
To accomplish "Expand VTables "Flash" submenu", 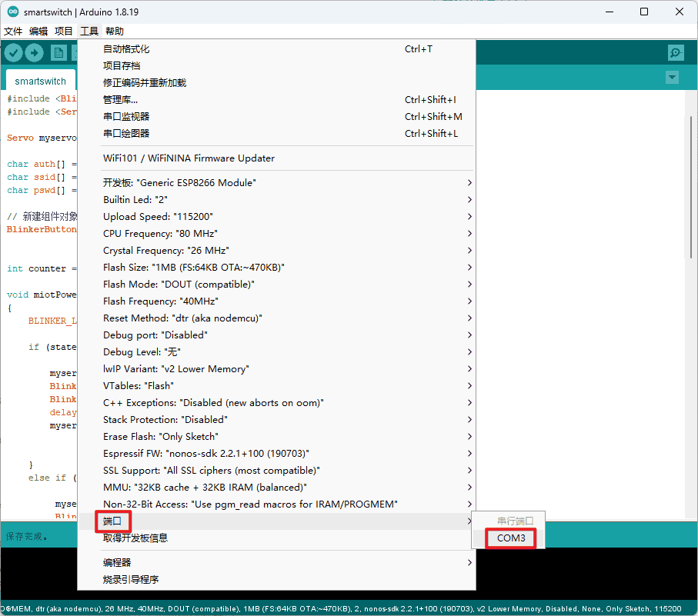I will (276, 385).
